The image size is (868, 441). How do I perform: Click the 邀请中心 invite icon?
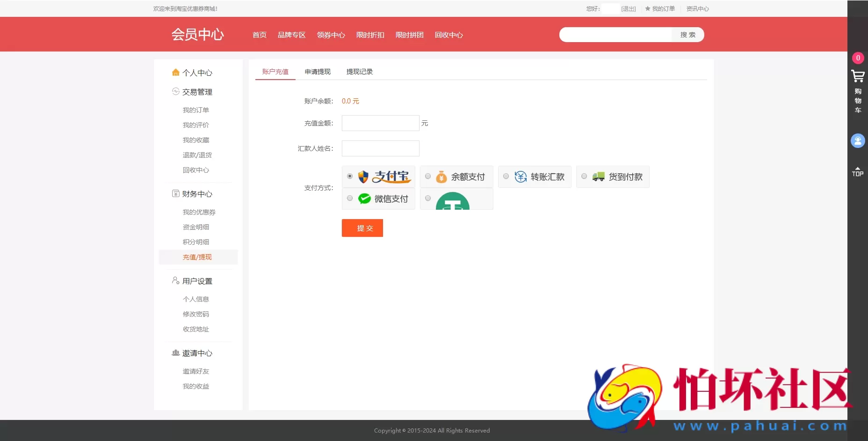(x=175, y=353)
